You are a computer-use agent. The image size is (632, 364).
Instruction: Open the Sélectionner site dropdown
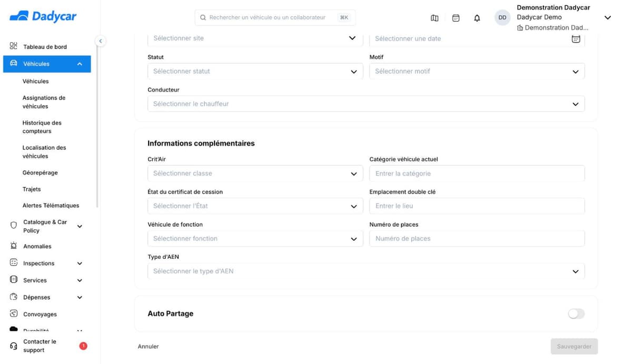[255, 38]
